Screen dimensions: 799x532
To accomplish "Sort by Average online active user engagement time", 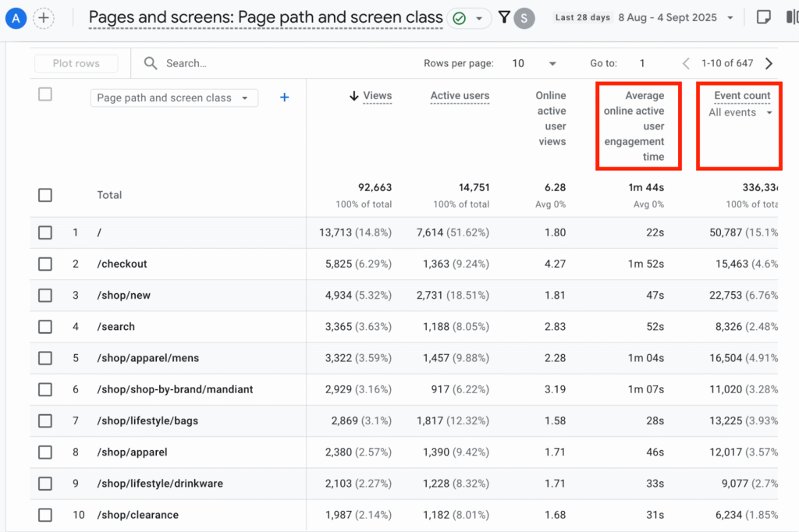I will [634, 126].
